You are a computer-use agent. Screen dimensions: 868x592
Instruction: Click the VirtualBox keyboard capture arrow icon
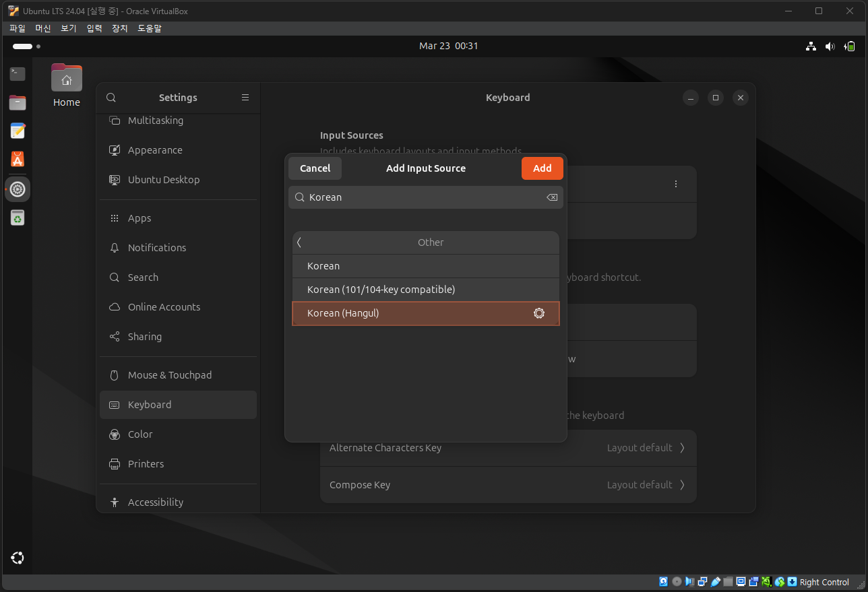point(793,582)
